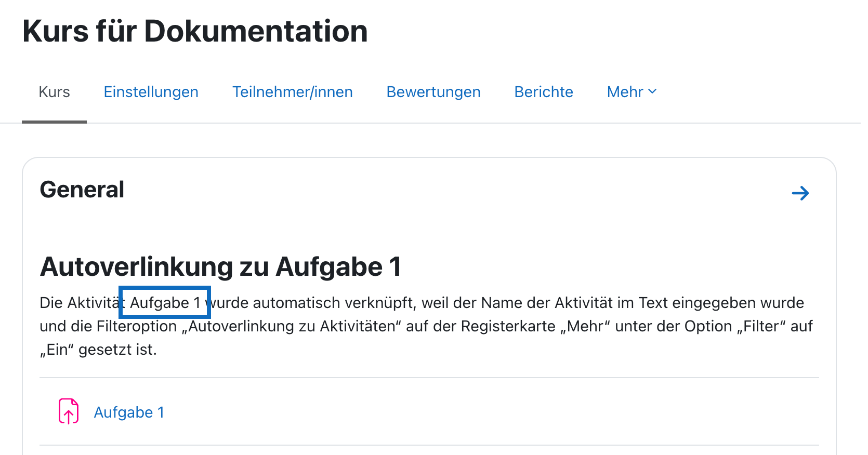Click the auto-linked Aufgabe 1 in the paragraph
Screen dimensions: 868x455
pos(165,302)
